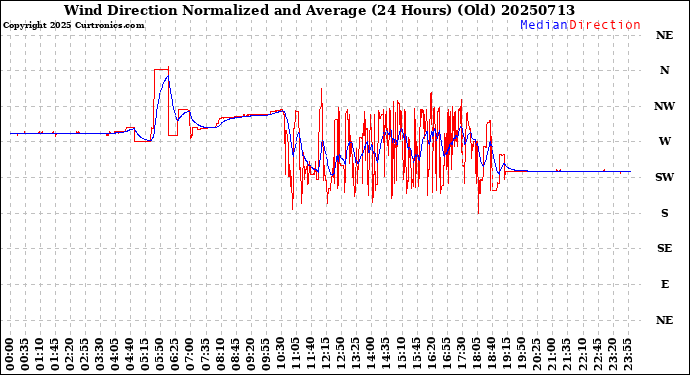Click the SW axis label
Screen dimensions: 690x375
click(x=664, y=177)
